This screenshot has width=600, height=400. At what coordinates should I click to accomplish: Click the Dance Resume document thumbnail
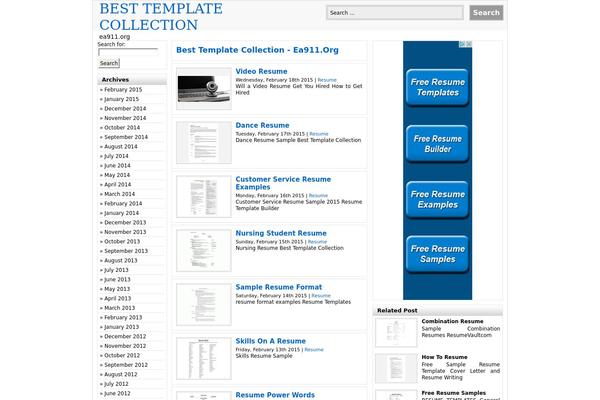coord(204,143)
